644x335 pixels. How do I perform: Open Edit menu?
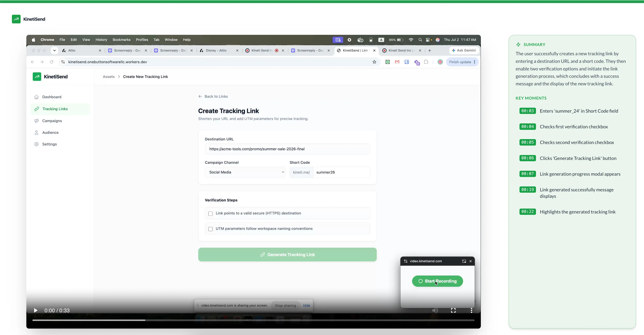(74, 40)
